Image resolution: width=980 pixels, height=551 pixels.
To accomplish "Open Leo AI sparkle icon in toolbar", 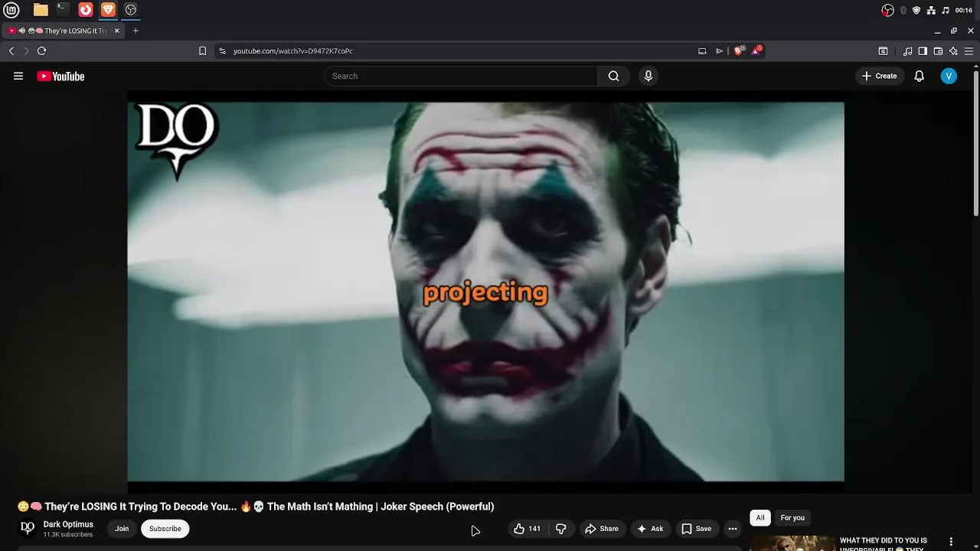I will 953,51.
